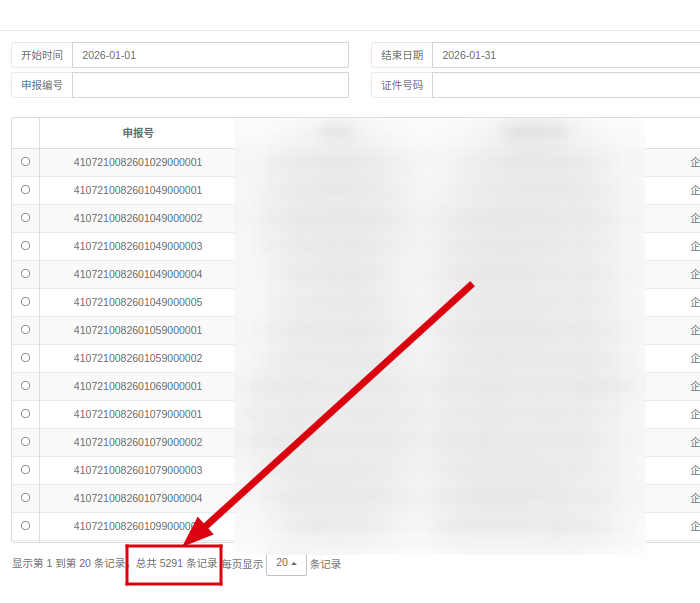The height and width of the screenshot is (603, 700).
Task: Click declaration number ending 1079000002
Action: click(x=138, y=442)
